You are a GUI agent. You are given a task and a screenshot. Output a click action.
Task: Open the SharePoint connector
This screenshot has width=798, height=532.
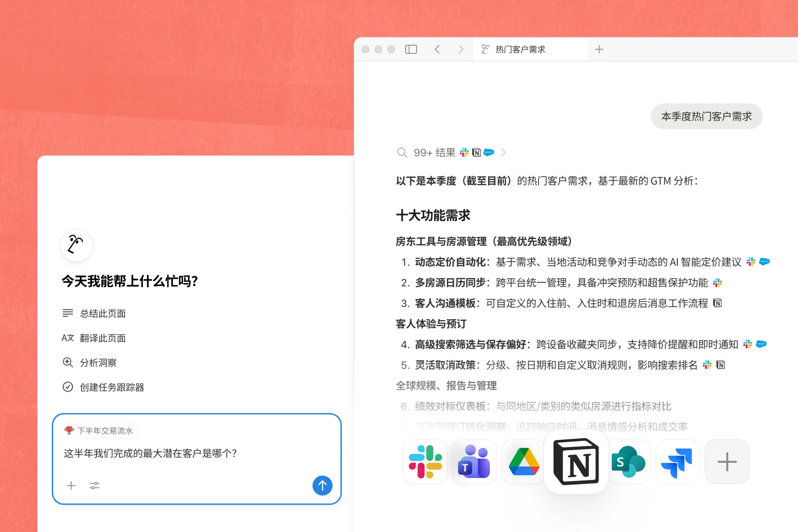point(629,462)
